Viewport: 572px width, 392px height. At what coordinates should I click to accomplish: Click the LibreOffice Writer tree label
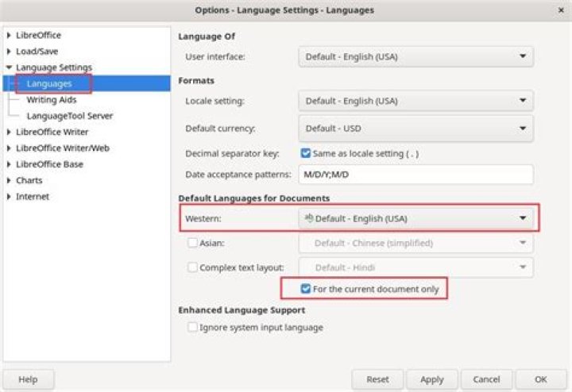[52, 132]
